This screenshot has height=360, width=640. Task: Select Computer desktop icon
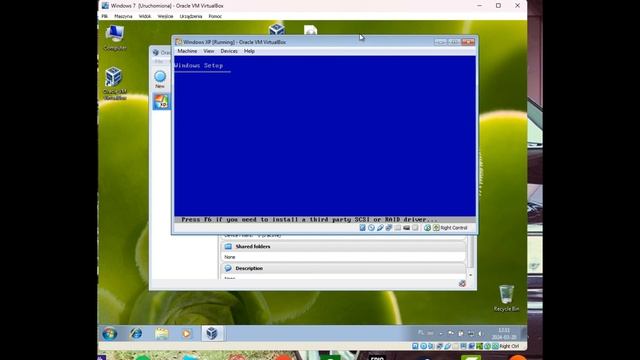coord(115,38)
